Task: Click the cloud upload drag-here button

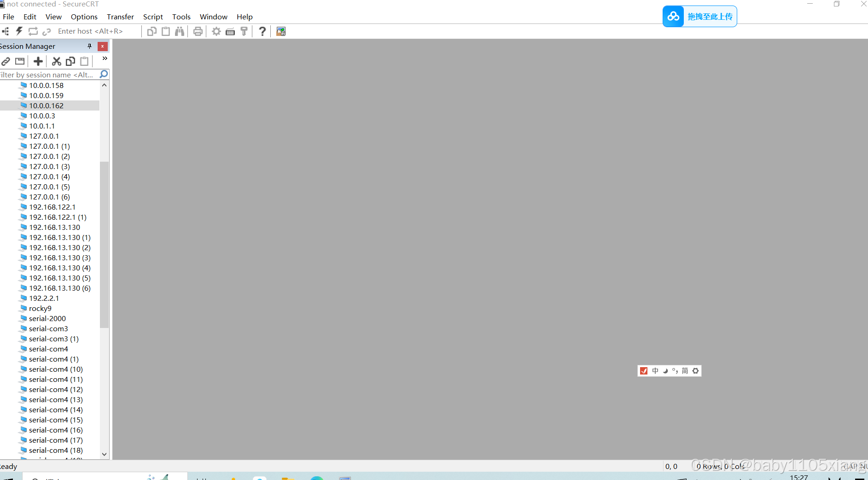Action: [x=700, y=17]
